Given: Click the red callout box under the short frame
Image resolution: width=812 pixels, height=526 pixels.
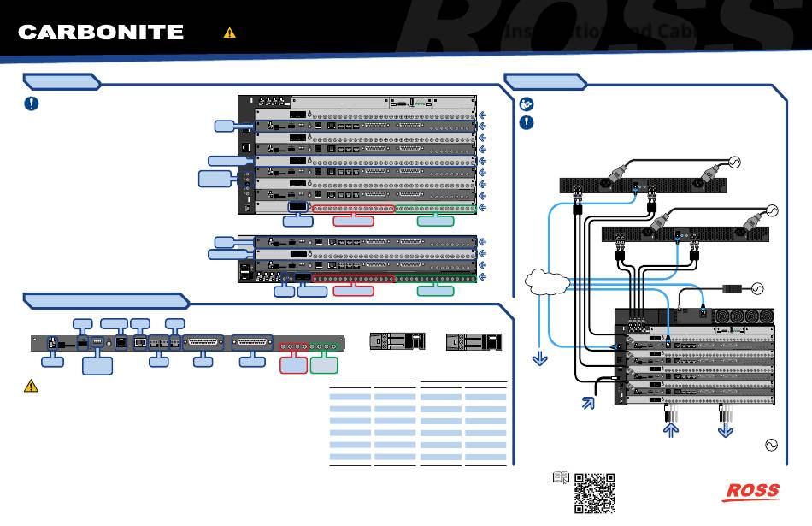Looking at the screenshot, I should coord(353,291).
